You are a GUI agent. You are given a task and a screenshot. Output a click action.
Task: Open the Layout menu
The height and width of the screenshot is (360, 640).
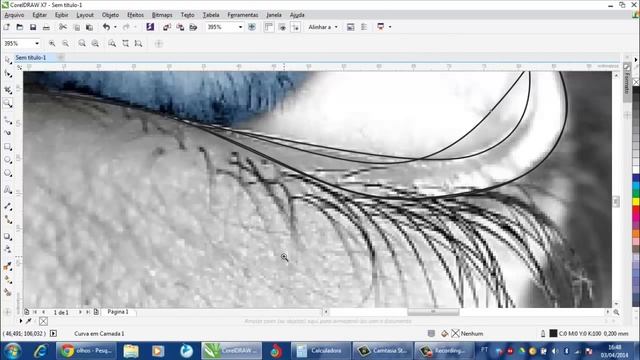(85, 15)
